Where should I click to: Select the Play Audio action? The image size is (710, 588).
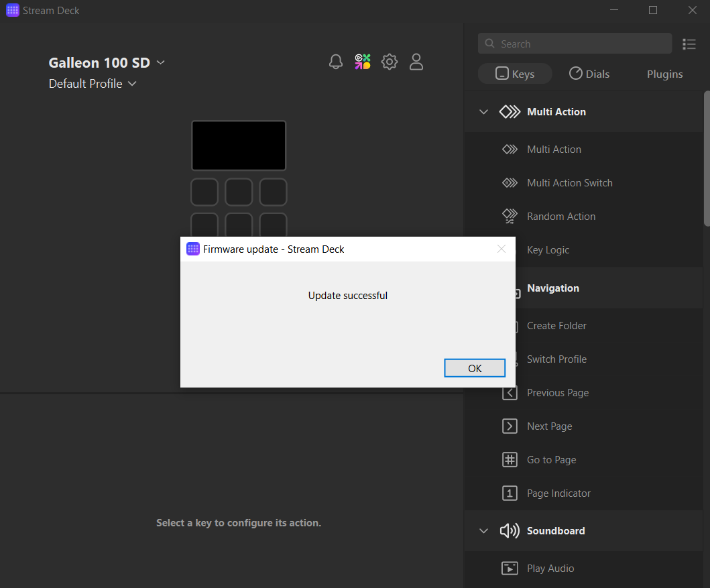[550, 568]
